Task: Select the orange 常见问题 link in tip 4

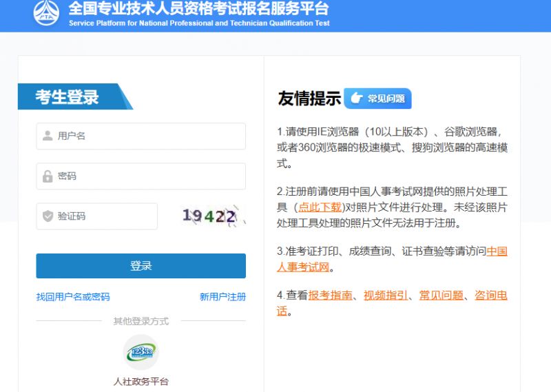Action: pyautogui.click(x=441, y=296)
